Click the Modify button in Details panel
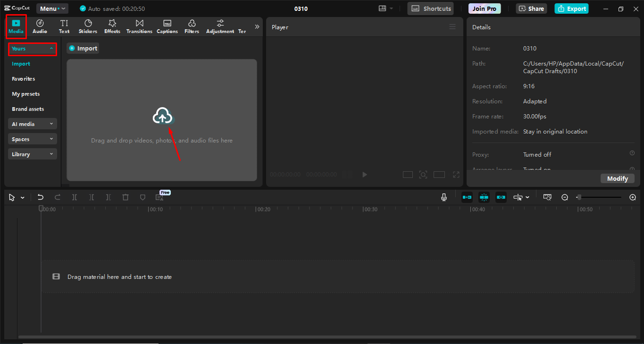Viewport: 644px width, 344px height. [617, 178]
